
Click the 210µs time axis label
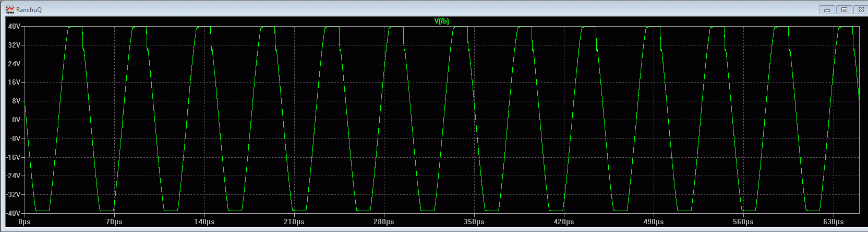pyautogui.click(x=294, y=222)
